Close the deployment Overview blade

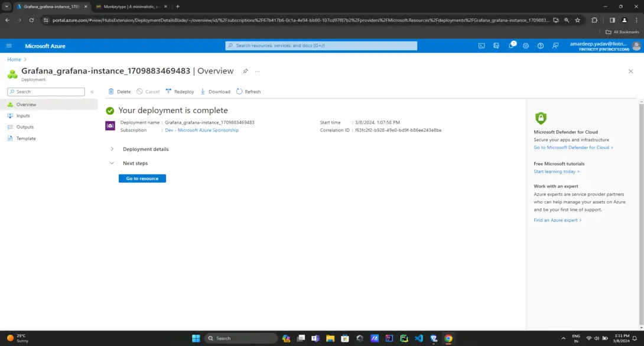631,71
